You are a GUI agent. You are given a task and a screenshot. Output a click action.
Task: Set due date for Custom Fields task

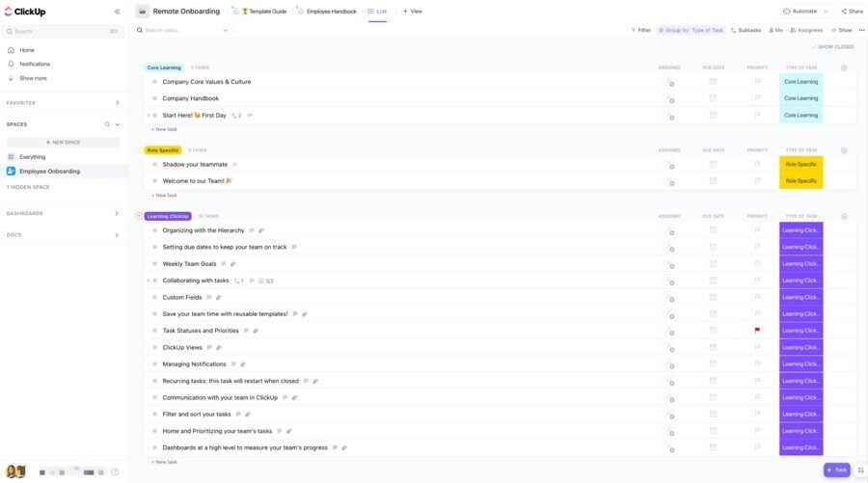click(x=713, y=297)
